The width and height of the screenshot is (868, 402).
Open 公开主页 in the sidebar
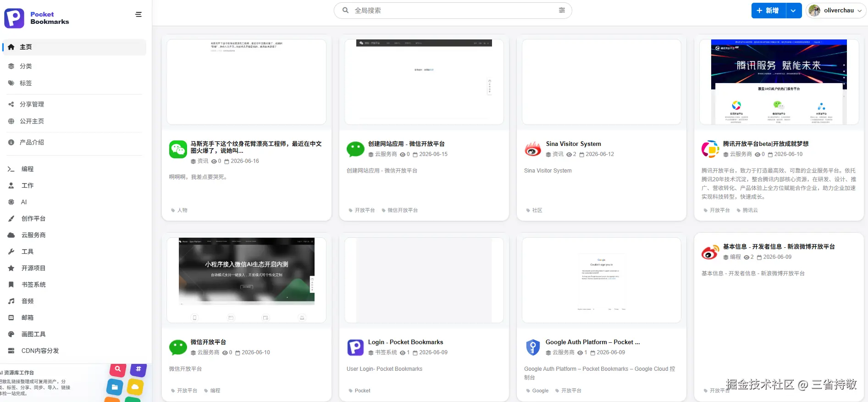(74, 121)
